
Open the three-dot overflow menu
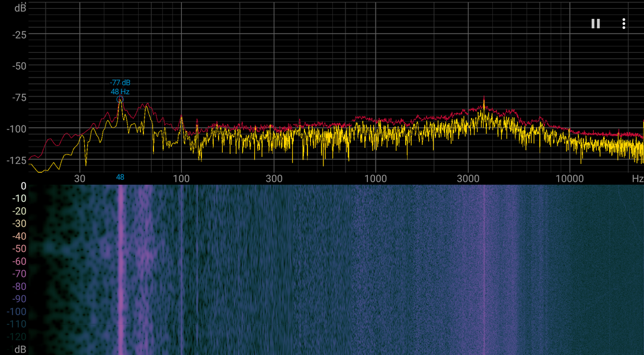pos(623,24)
